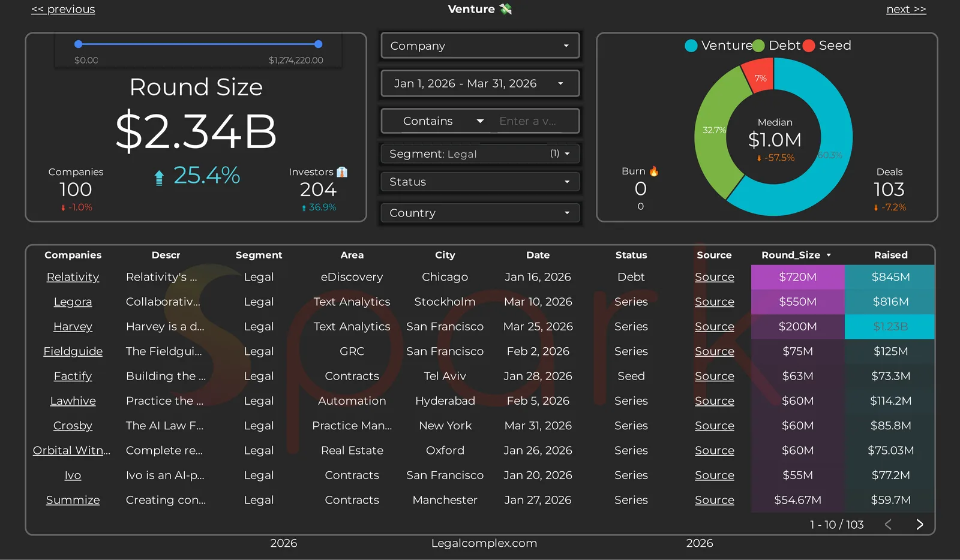Open the Lawhive company link
960x560 pixels.
[73, 401]
